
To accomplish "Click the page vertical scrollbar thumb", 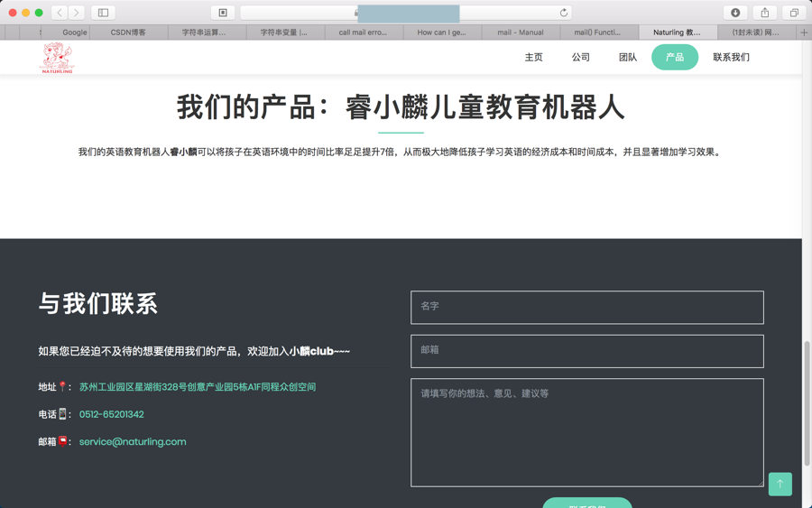I will 807,404.
